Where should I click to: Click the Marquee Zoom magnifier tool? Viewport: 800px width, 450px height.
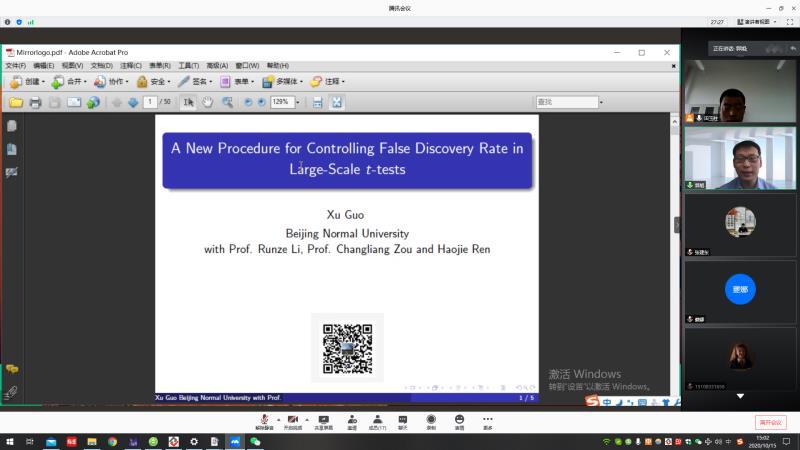tap(227, 102)
